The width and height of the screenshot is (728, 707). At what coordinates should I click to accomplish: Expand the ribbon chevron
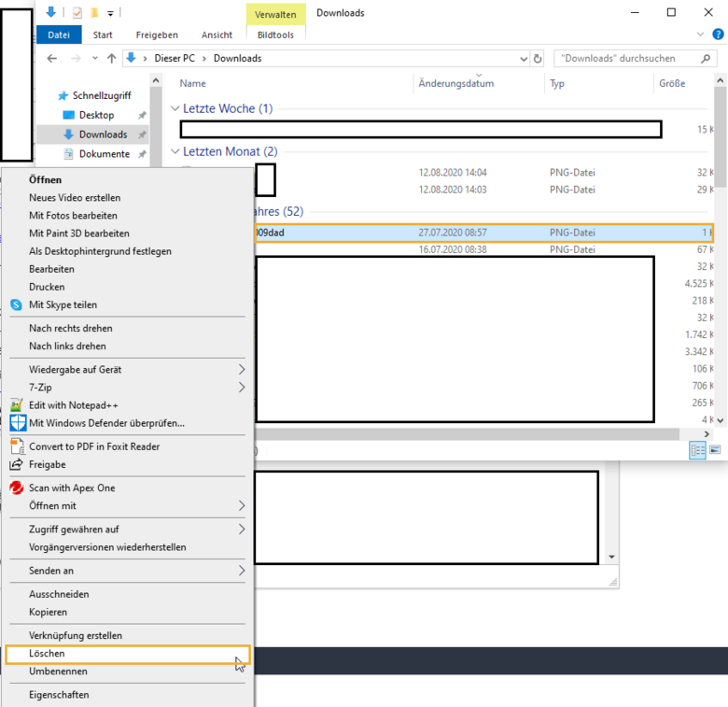(700, 35)
